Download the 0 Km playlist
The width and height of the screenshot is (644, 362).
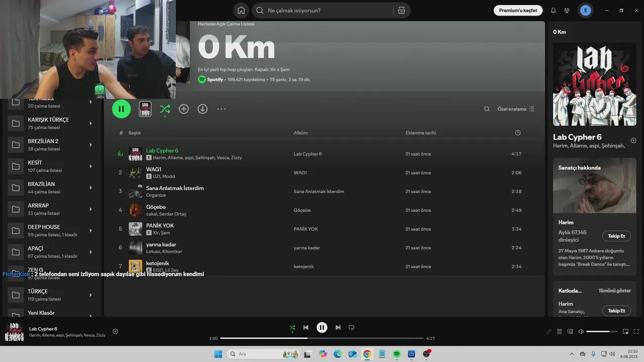point(202,109)
